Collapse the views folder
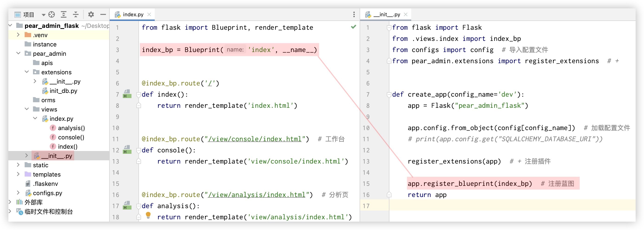This screenshot has height=230, width=644. 27,109
